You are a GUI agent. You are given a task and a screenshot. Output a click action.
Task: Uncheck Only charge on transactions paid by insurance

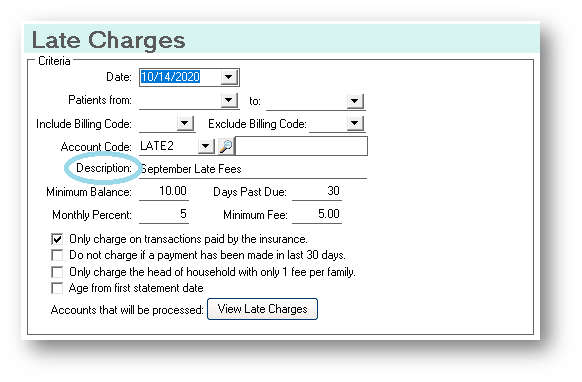tap(57, 239)
